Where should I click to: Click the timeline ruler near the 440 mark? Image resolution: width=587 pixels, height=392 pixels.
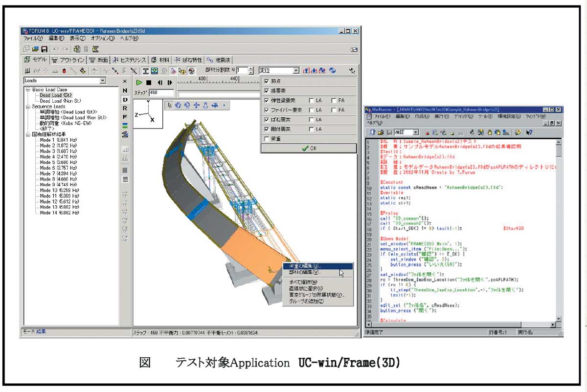[234, 80]
